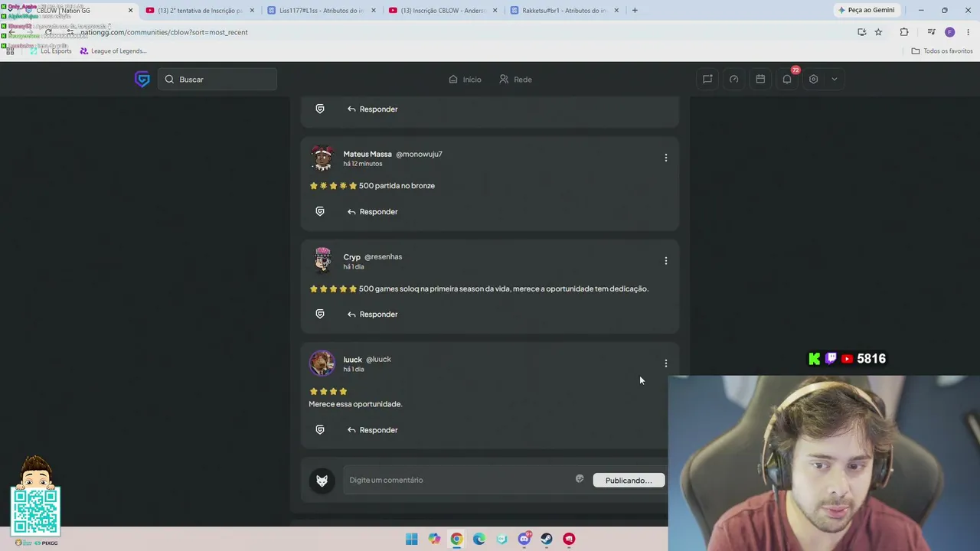Click the address bar URL

164,32
